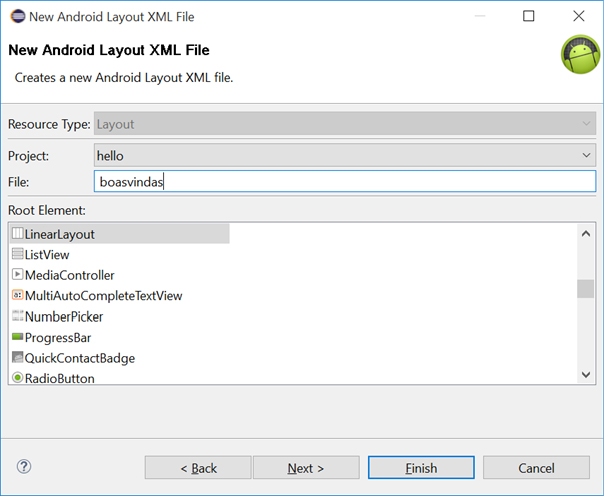Screen dimensions: 604x496
Task: Click the ListView icon in list
Action: [17, 255]
